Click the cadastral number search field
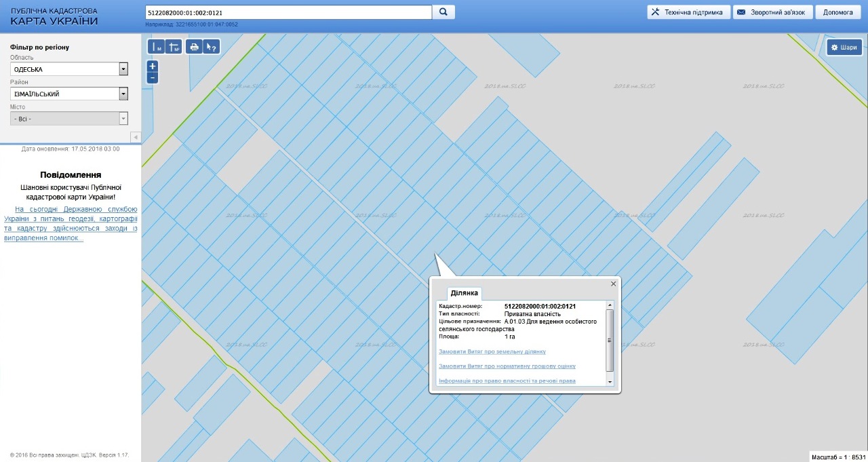This screenshot has width=868, height=462. (289, 12)
